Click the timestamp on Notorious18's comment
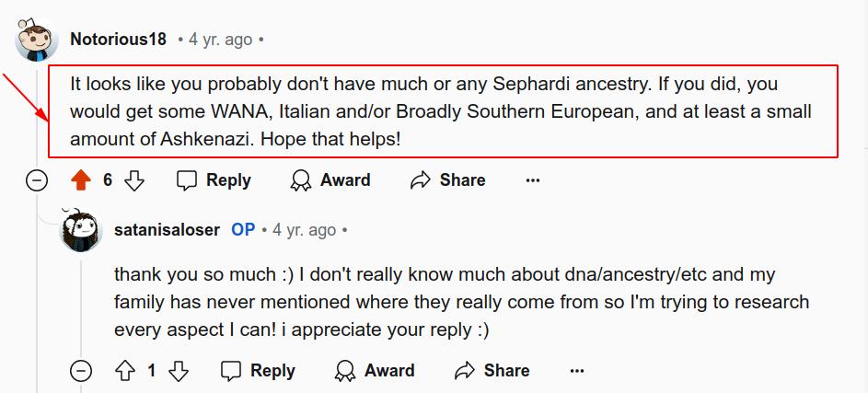868x393 pixels. [x=220, y=40]
